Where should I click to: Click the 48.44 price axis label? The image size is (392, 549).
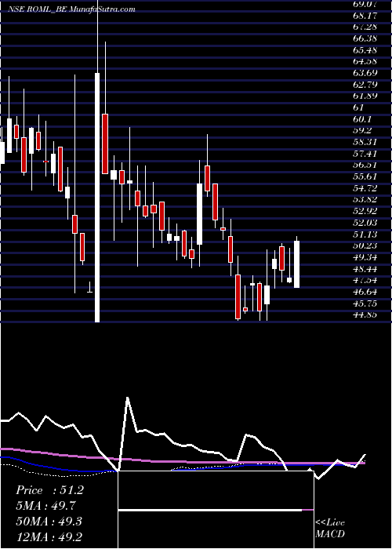point(365,268)
